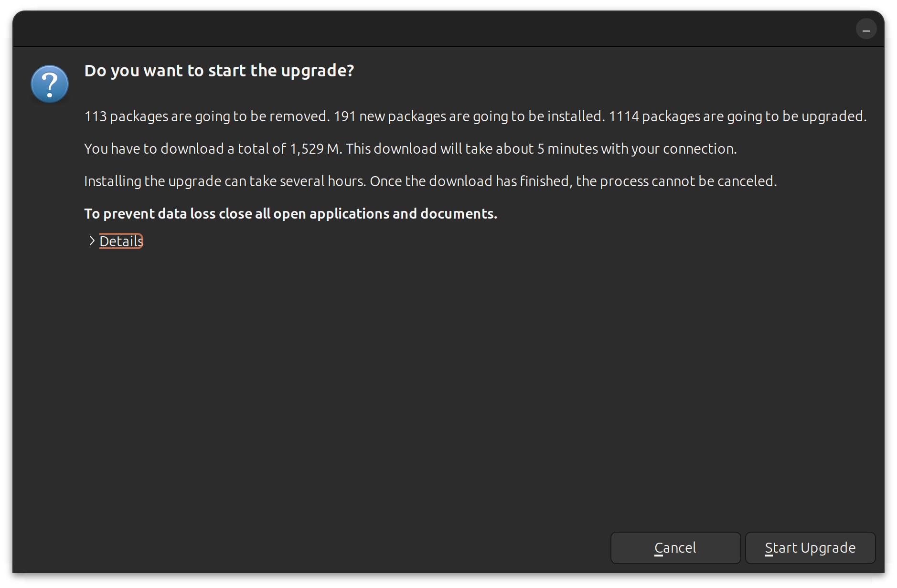Click the number 191 of new packages
The width and height of the screenshot is (897, 588).
(x=344, y=116)
